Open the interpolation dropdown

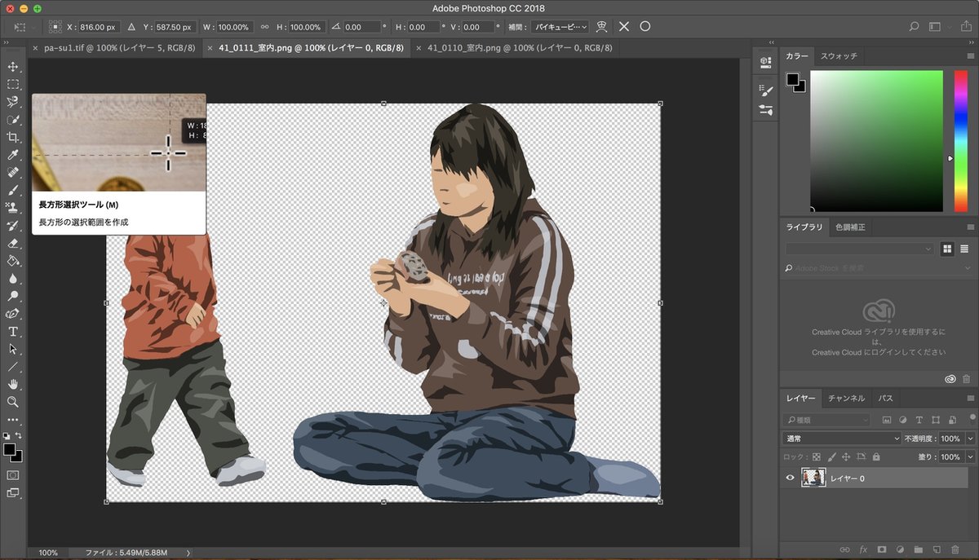[560, 27]
